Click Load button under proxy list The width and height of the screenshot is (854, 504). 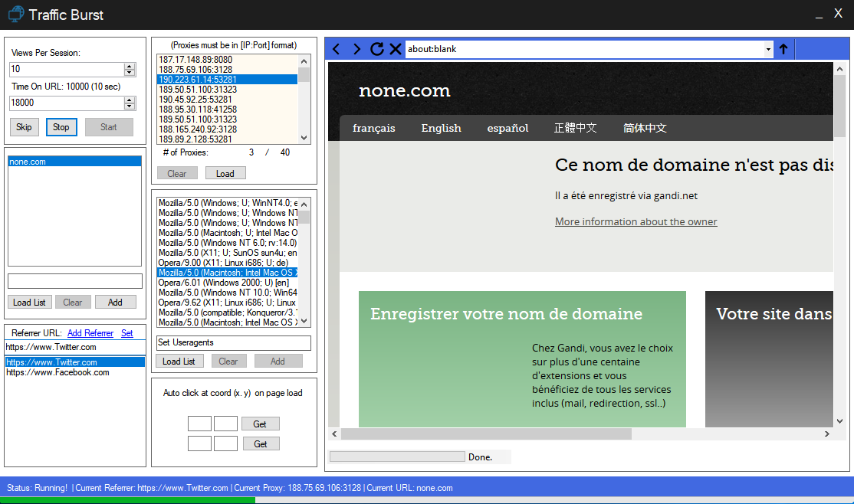[x=225, y=173]
